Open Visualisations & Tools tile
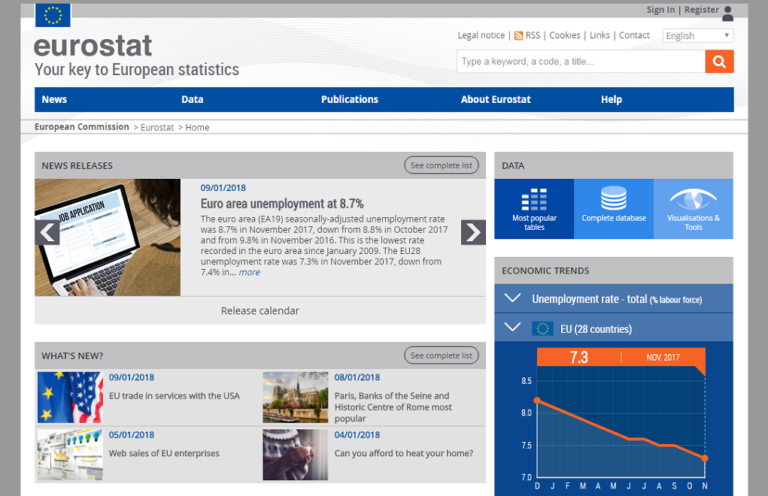The height and width of the screenshot is (496, 768). click(x=693, y=209)
